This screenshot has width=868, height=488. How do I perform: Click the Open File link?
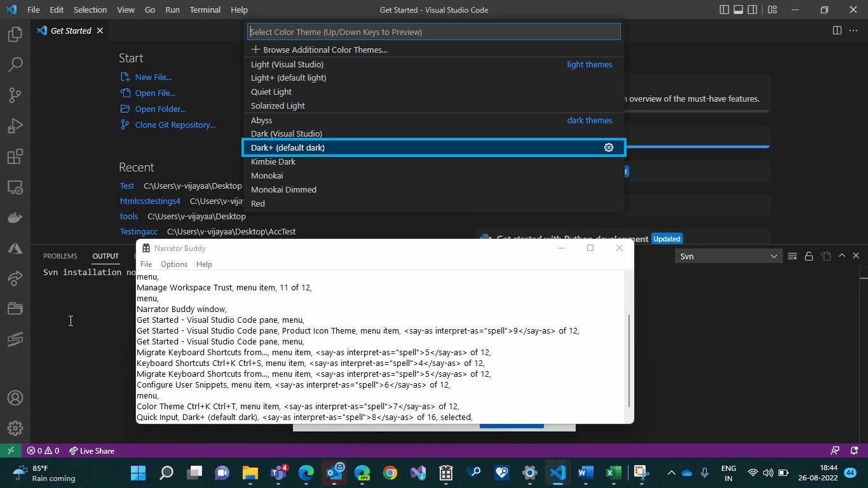(155, 93)
